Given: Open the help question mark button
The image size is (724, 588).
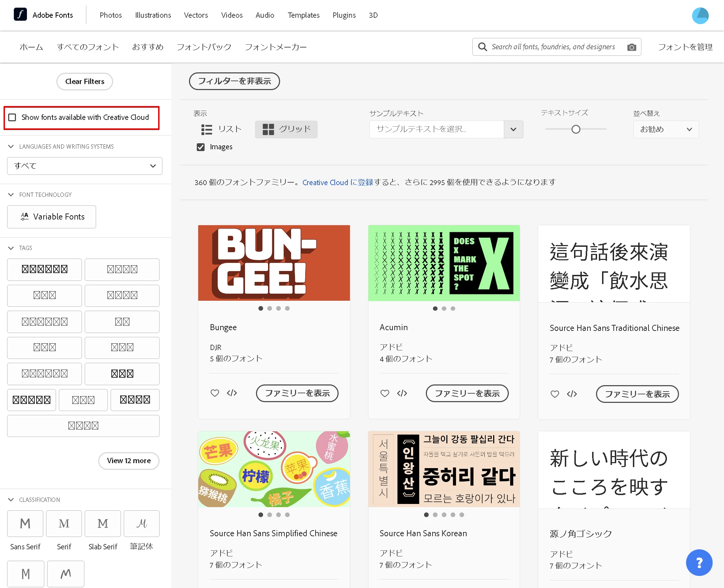Looking at the screenshot, I should pos(699,563).
